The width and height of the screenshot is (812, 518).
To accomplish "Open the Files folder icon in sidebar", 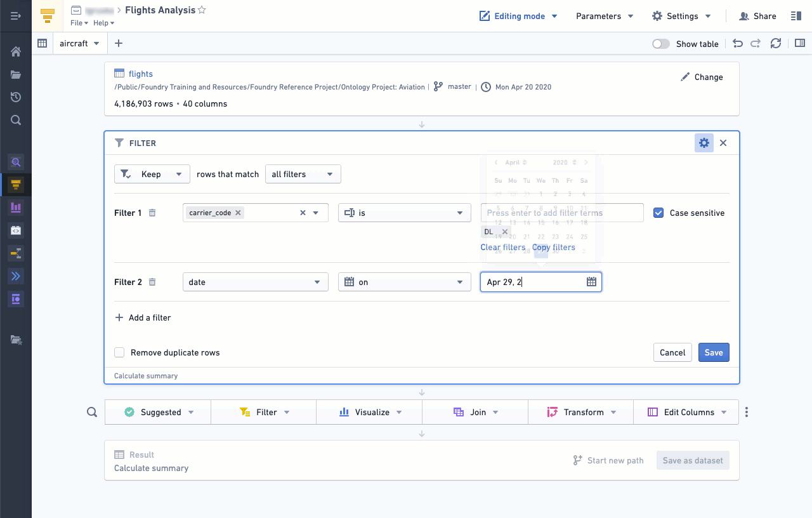I will [16, 74].
